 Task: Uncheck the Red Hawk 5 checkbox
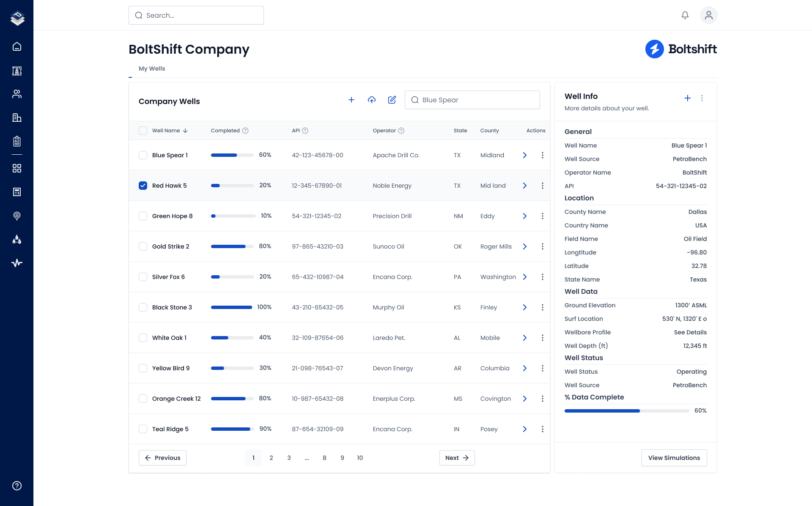[x=143, y=185]
